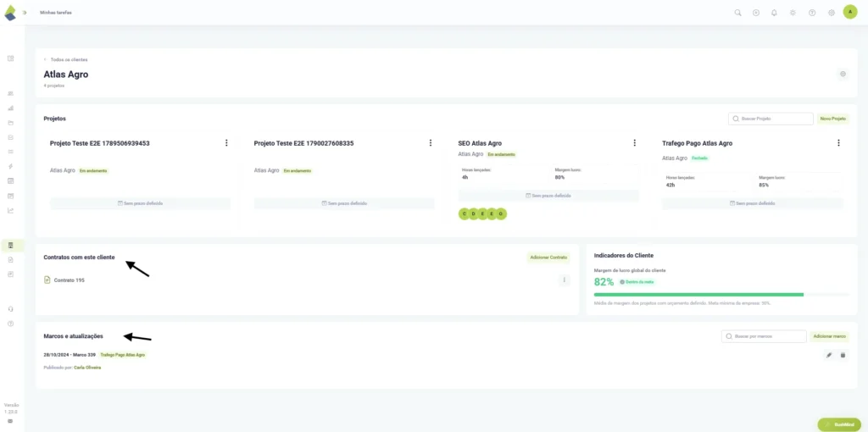Open project Projeto Teste E2E 1789506939453
This screenshot has width=868, height=432.
tap(100, 143)
